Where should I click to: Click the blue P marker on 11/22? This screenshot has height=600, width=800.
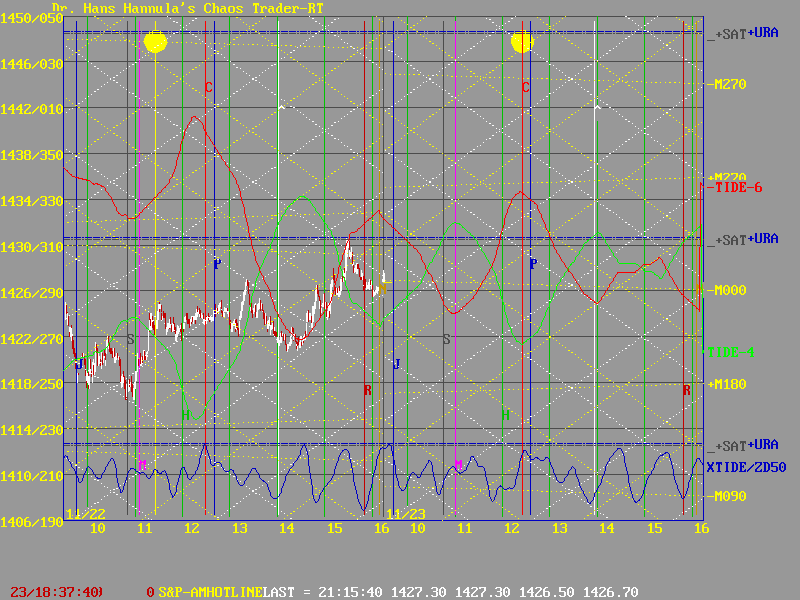tap(217, 264)
